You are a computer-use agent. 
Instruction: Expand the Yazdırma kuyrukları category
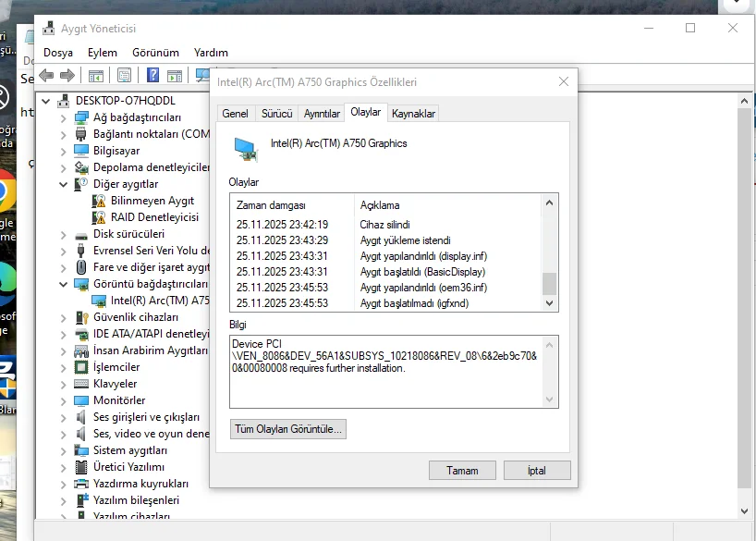63,484
